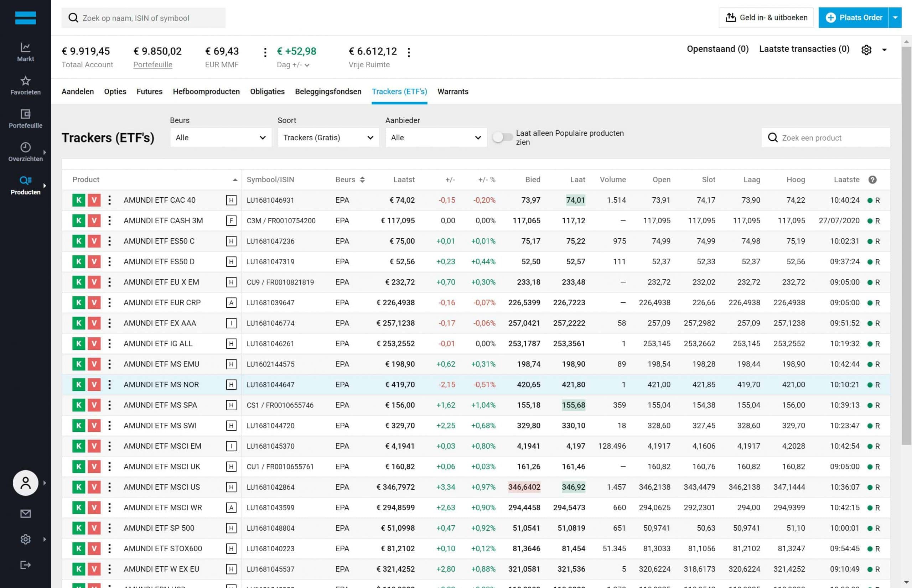Click the F badge for AMUNDI ETF CASH 3M
This screenshot has height=588, width=912.
pos(231,221)
